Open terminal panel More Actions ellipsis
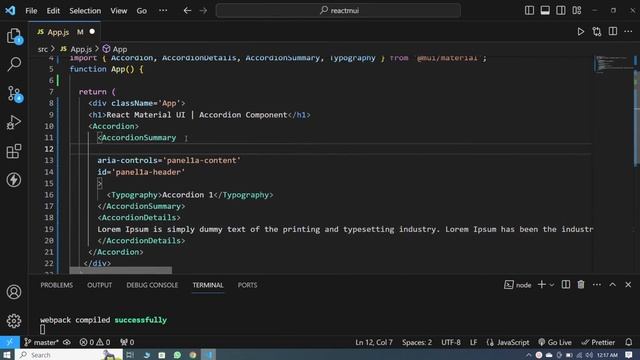Viewport: 640px width, 360px height. point(597,284)
